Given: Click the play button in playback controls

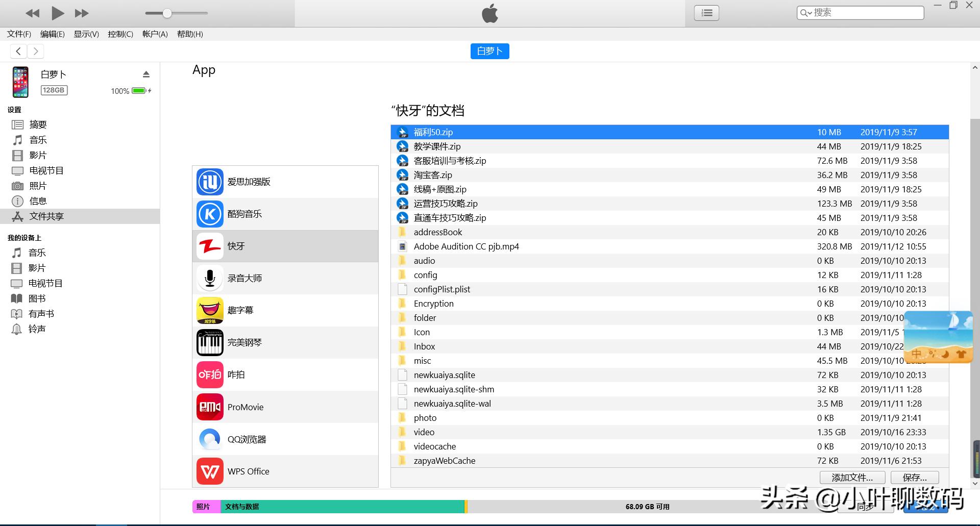Looking at the screenshot, I should click(x=58, y=13).
